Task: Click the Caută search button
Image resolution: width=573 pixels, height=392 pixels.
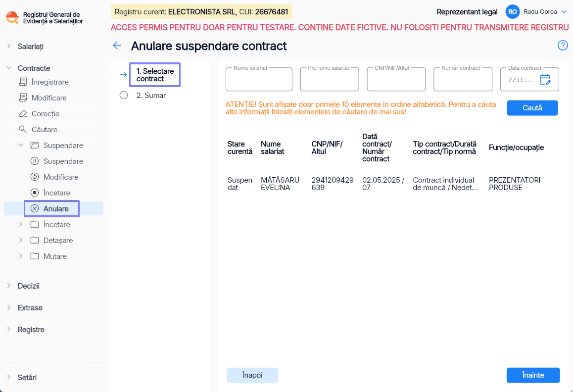Action: tap(532, 108)
